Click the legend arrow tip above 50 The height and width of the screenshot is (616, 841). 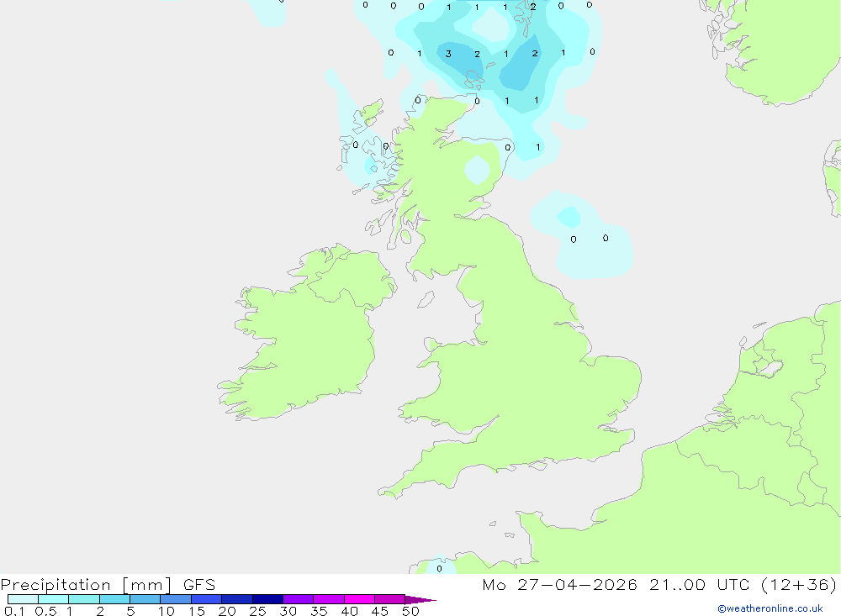pos(421,600)
